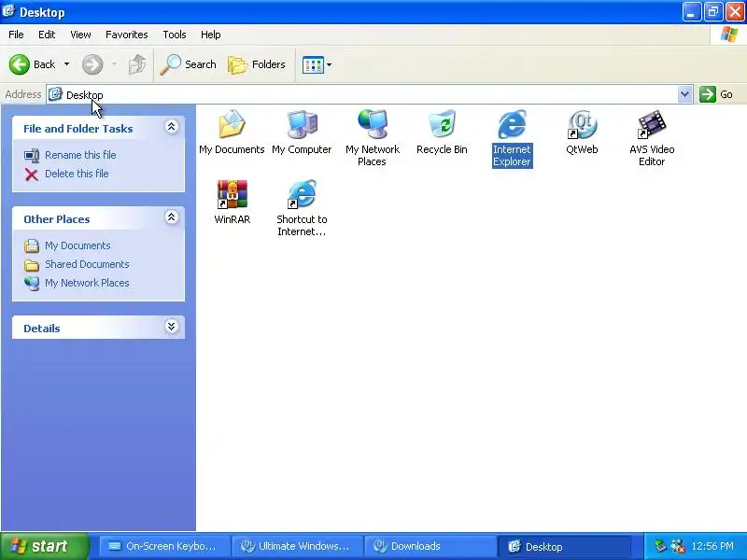Image resolution: width=747 pixels, height=560 pixels.
Task: Expand the Details panel
Action: click(x=172, y=326)
